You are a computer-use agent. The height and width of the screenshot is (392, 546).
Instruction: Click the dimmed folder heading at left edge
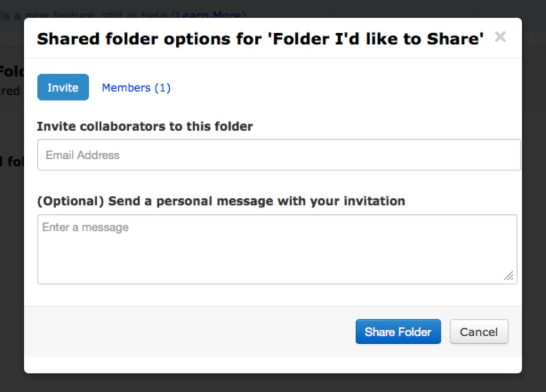point(10,71)
